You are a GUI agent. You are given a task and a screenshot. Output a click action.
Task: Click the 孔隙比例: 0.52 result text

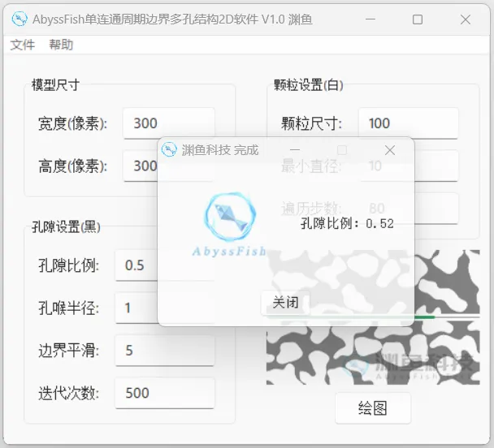click(347, 224)
